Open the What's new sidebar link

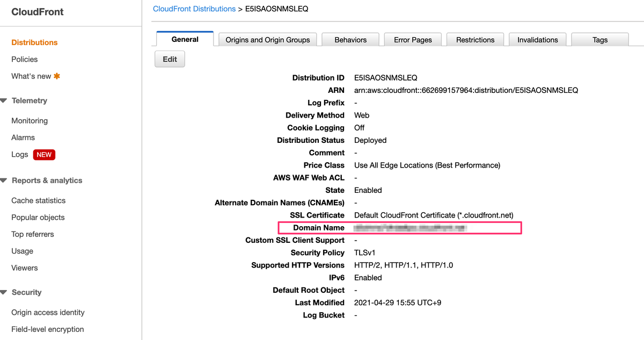click(x=31, y=76)
